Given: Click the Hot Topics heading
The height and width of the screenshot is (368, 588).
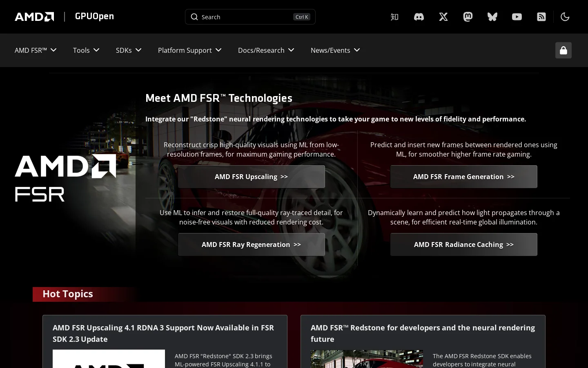Looking at the screenshot, I should pos(68,294).
